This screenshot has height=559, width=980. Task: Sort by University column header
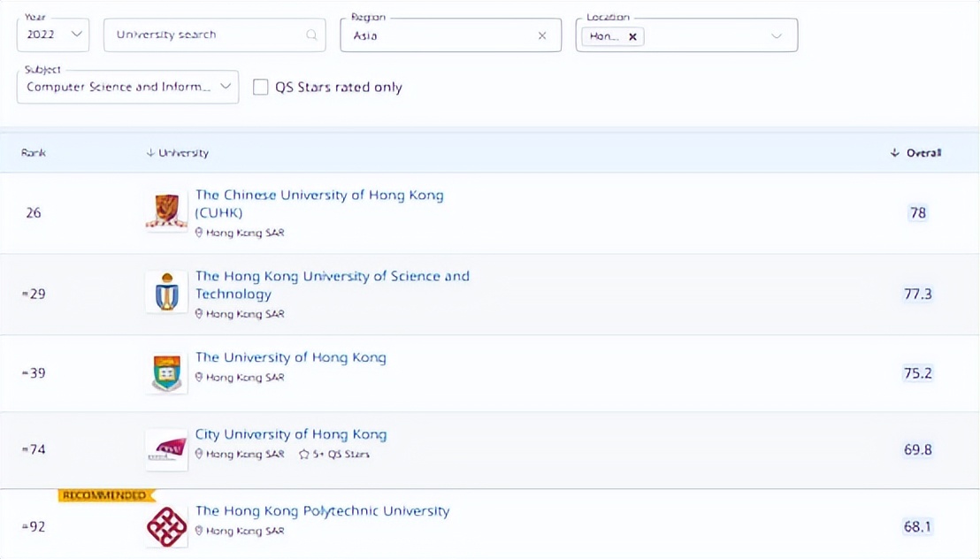pyautogui.click(x=178, y=152)
